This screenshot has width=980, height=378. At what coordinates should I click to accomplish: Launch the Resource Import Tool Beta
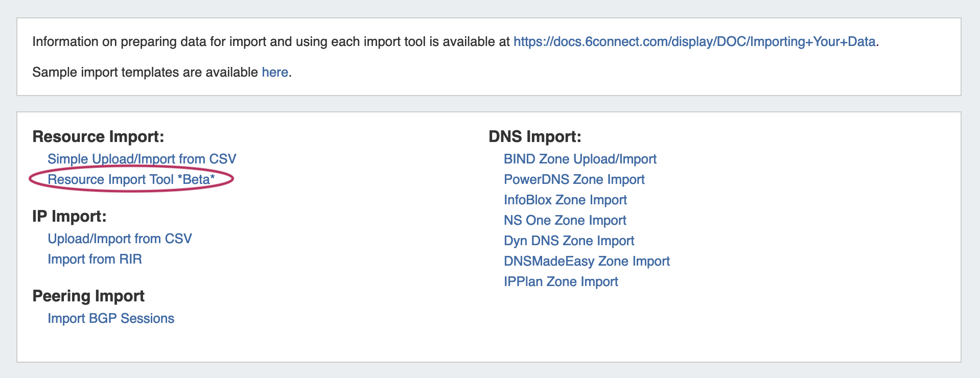tap(131, 180)
